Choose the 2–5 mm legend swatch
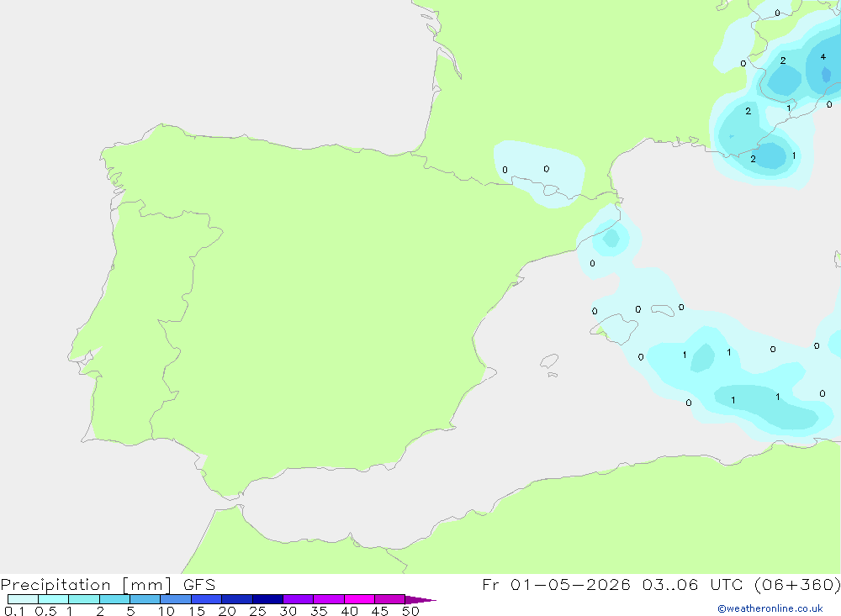This screenshot has height=616, width=841. [x=114, y=599]
